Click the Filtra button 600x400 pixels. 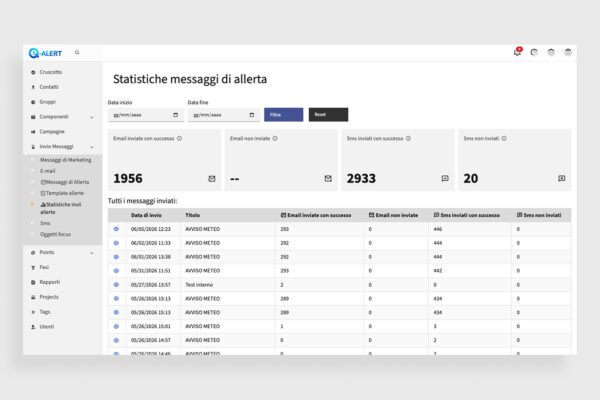pos(284,115)
